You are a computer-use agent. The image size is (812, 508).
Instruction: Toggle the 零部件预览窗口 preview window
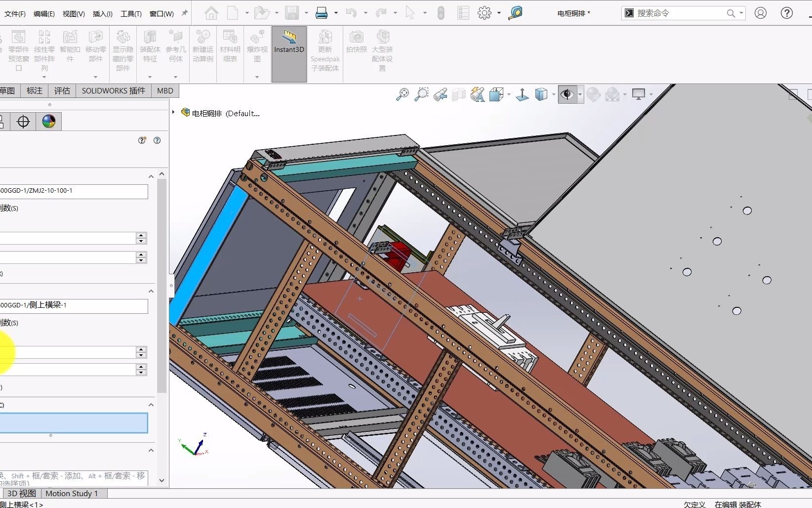coord(19,48)
